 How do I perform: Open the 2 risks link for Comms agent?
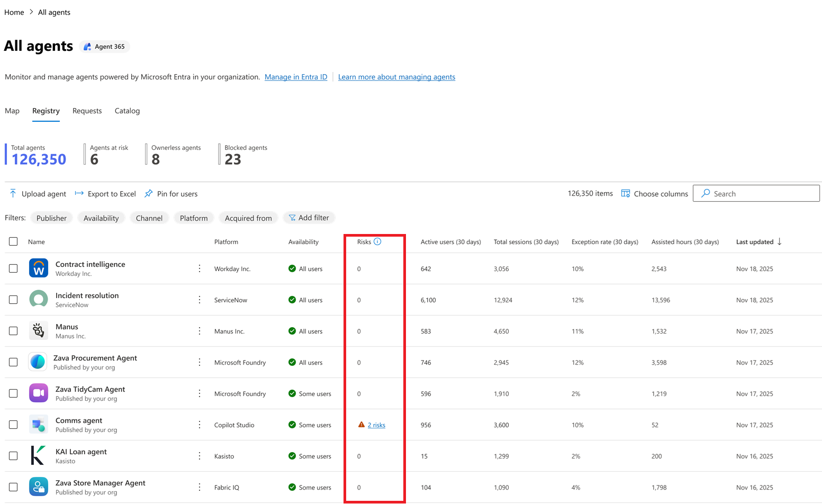376,425
